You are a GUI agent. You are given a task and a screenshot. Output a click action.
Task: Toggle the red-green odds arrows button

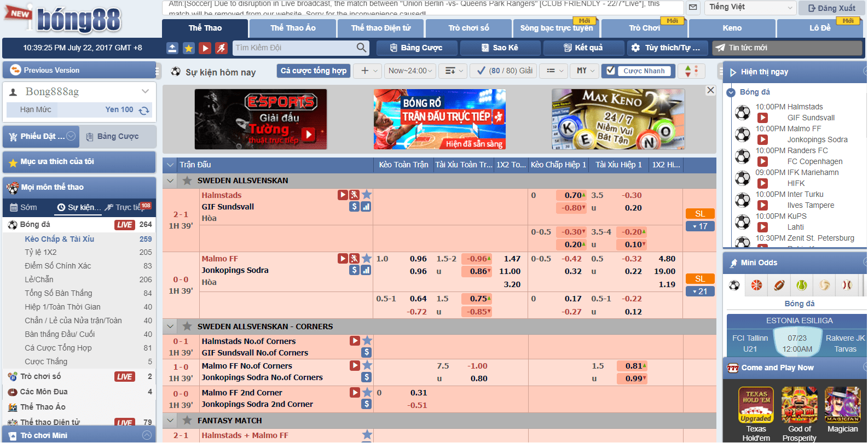pyautogui.click(x=691, y=71)
